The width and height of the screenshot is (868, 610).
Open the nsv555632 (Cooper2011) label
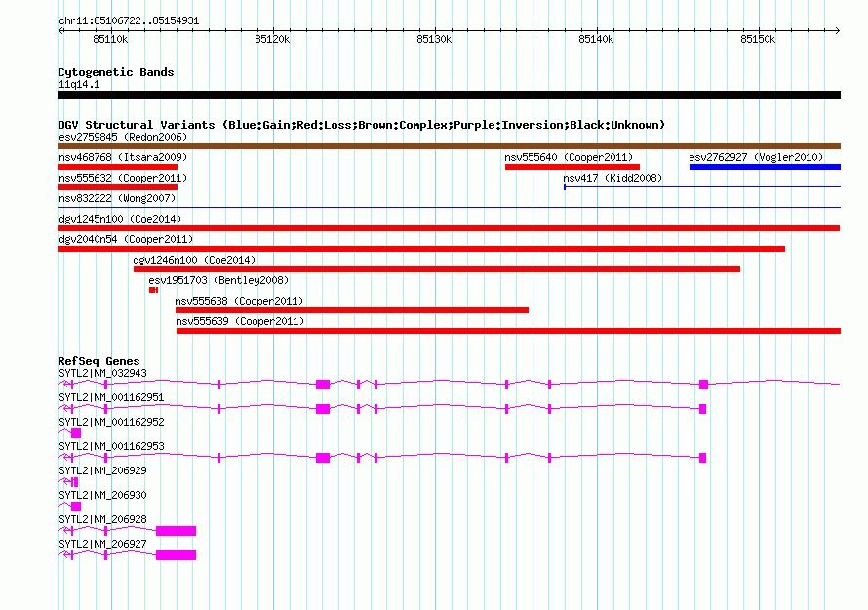pos(123,178)
